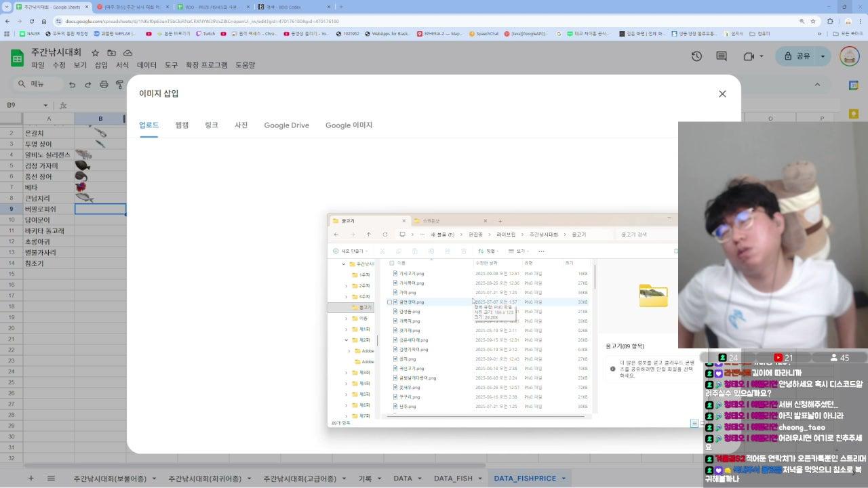The width and height of the screenshot is (868, 488).
Task: Open the DATA_FISHPRICE sheet tab dropdown arrow
Action: 564,479
